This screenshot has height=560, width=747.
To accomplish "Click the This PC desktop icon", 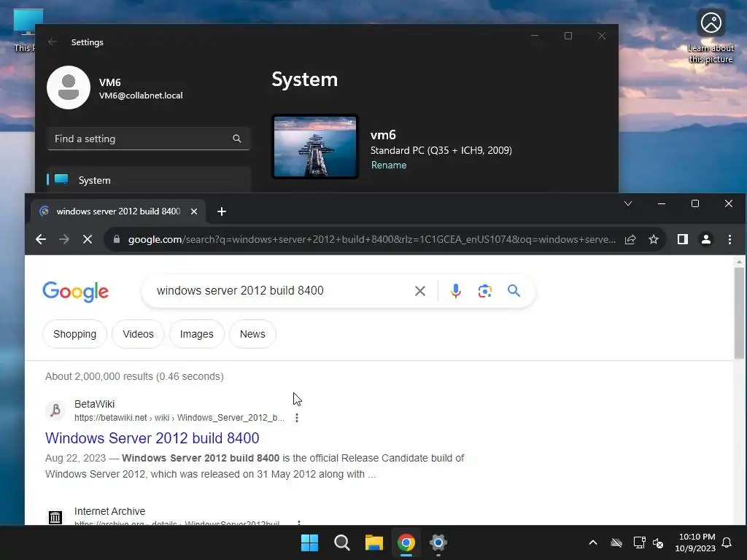I will [24, 31].
